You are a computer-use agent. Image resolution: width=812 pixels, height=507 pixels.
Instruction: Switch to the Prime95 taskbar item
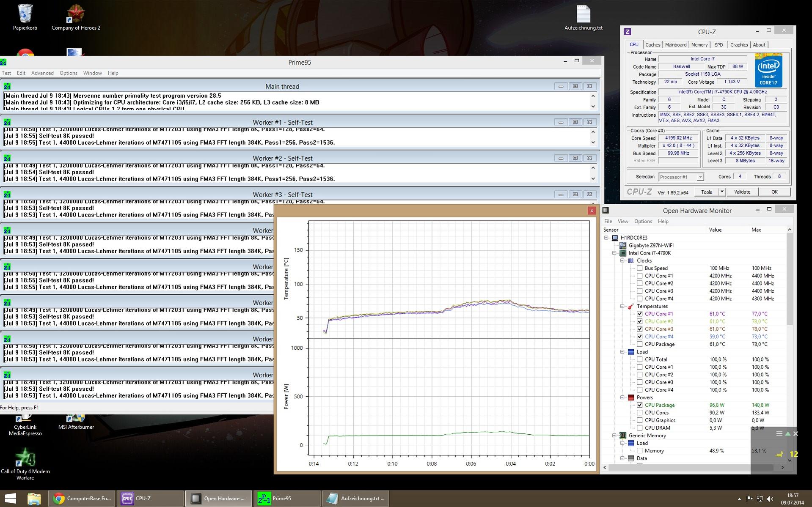287,498
